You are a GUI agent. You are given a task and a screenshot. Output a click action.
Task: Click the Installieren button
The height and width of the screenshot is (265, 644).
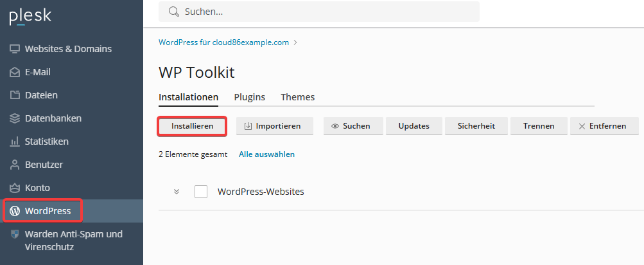(x=192, y=126)
